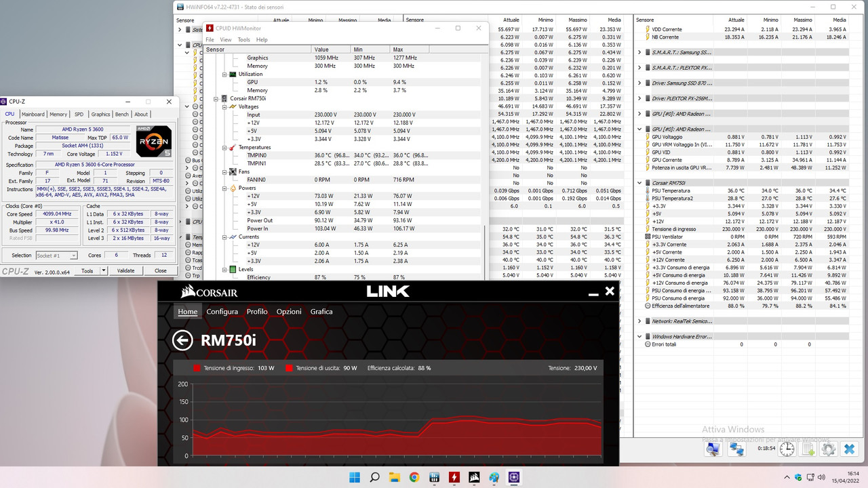Open Configura tab in Corsair Link
Viewport: 868px width, 488px height.
tap(222, 312)
